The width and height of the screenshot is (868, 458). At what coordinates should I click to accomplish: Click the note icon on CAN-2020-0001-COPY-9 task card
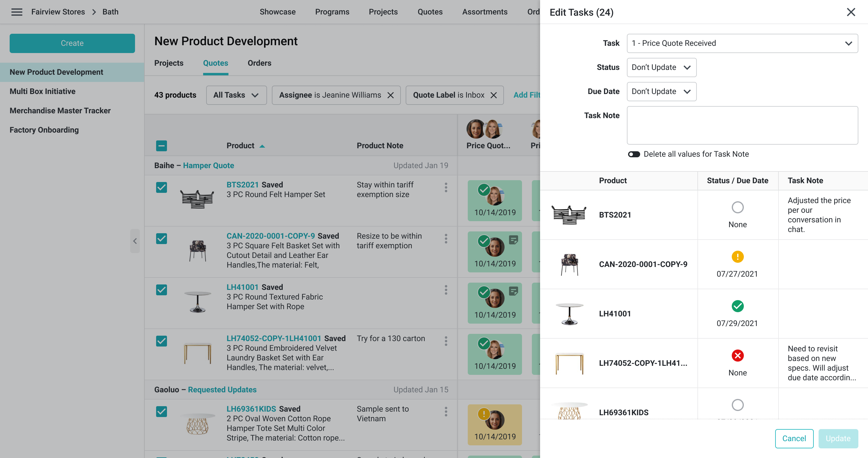coord(513,240)
